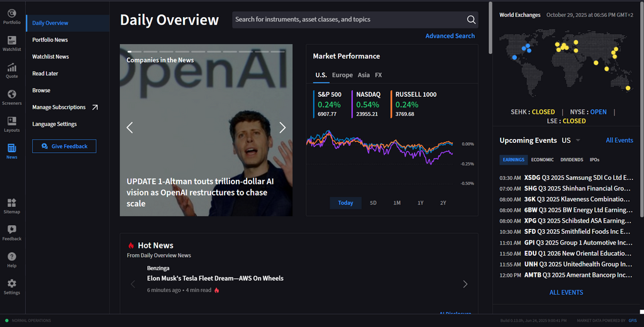
Task: Select the 1M chart range
Action: coord(397,203)
